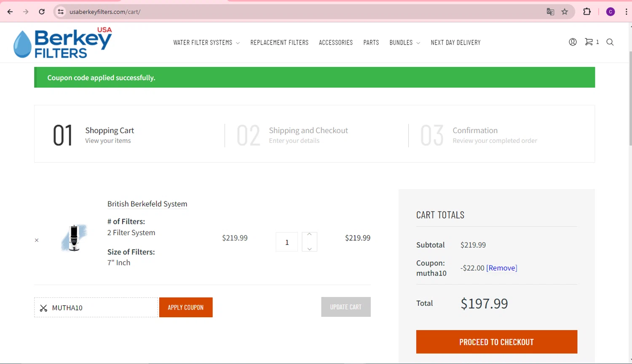Image resolution: width=632 pixels, height=364 pixels.
Task: Click the Cart Totals heading
Action: coord(440,215)
